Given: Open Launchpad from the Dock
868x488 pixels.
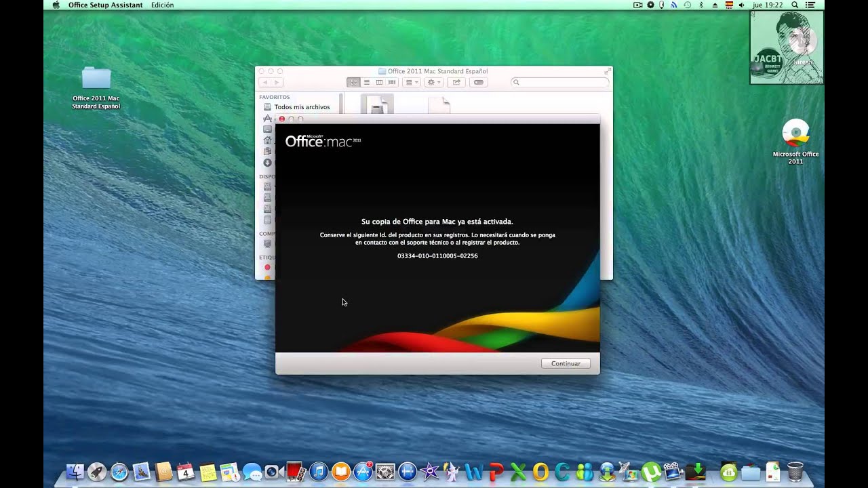Looking at the screenshot, I should click(x=97, y=472).
